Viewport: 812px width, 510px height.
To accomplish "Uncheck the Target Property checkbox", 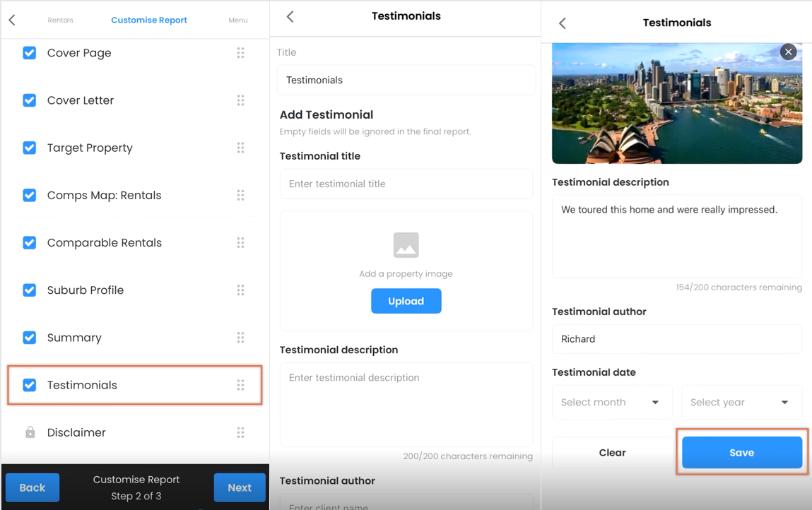I will tap(30, 148).
